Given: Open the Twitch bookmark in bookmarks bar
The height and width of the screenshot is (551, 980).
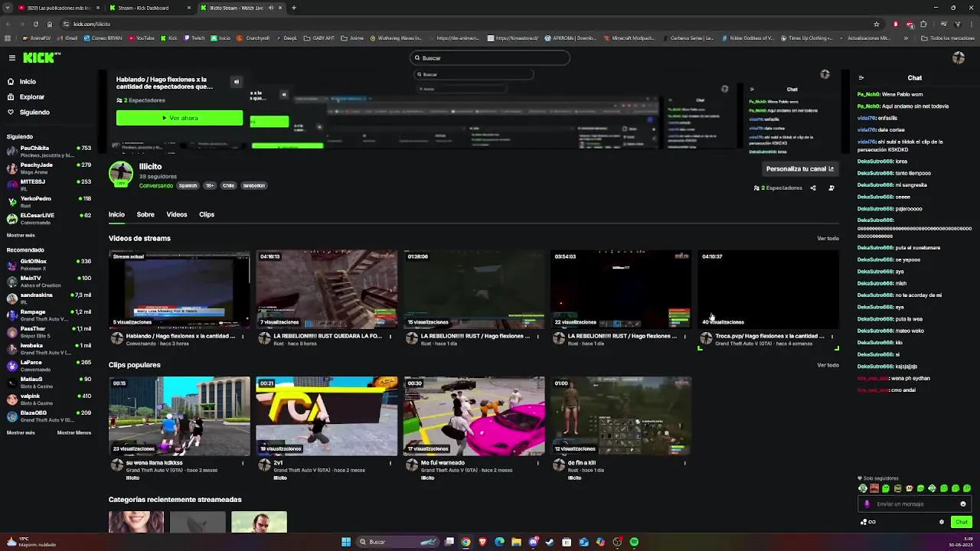Looking at the screenshot, I should click(194, 37).
